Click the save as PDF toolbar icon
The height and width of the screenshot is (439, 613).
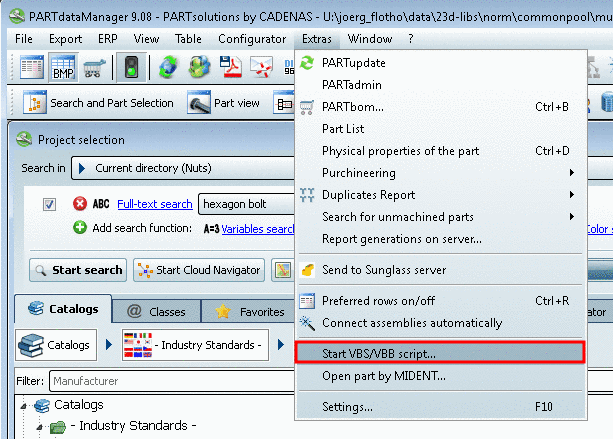[231, 67]
